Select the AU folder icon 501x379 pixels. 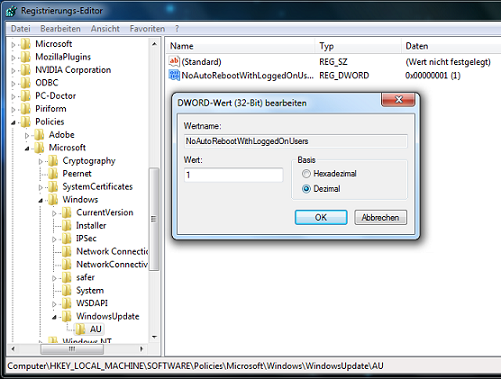(x=80, y=329)
